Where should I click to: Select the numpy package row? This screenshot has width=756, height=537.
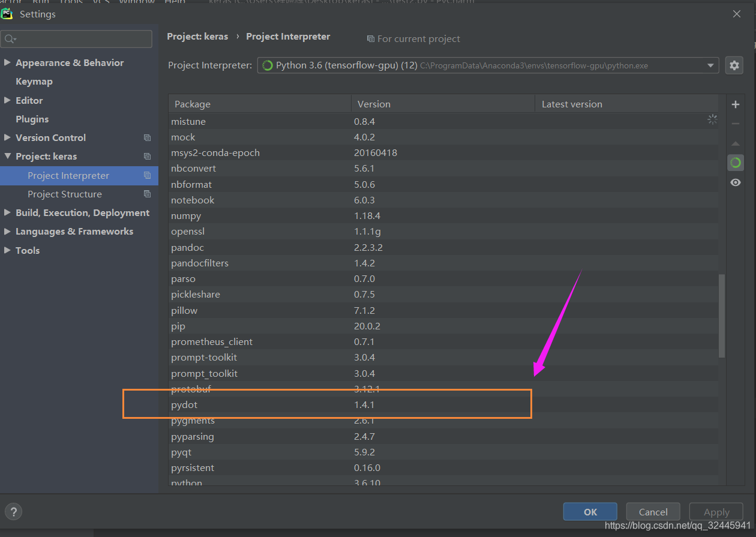pos(443,216)
